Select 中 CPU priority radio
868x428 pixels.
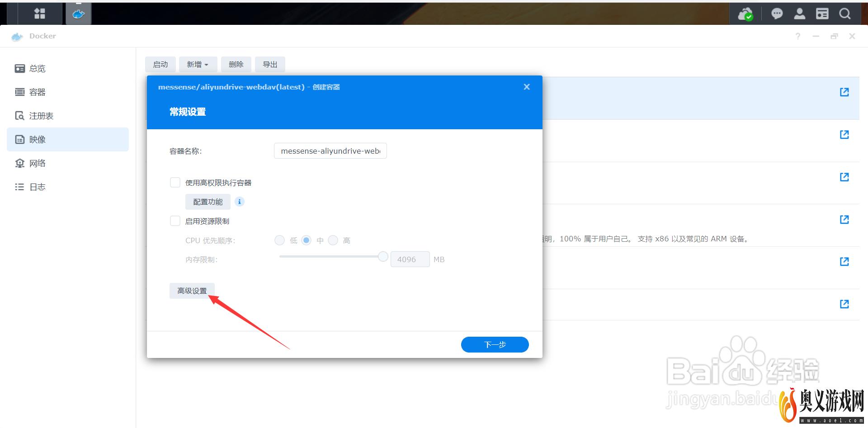pos(307,240)
